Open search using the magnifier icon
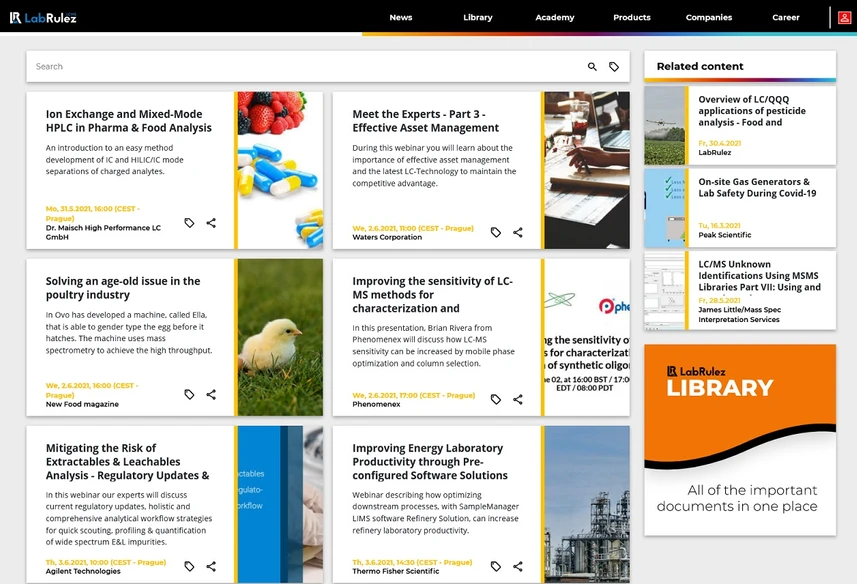 592,66
